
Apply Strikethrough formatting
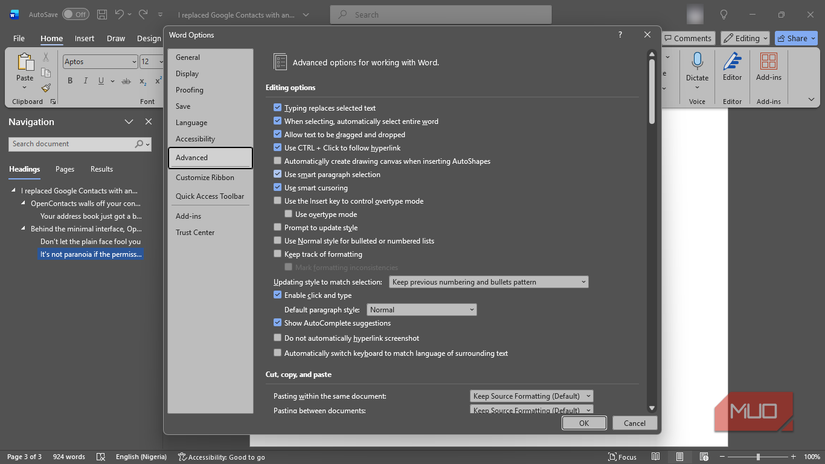(x=126, y=81)
